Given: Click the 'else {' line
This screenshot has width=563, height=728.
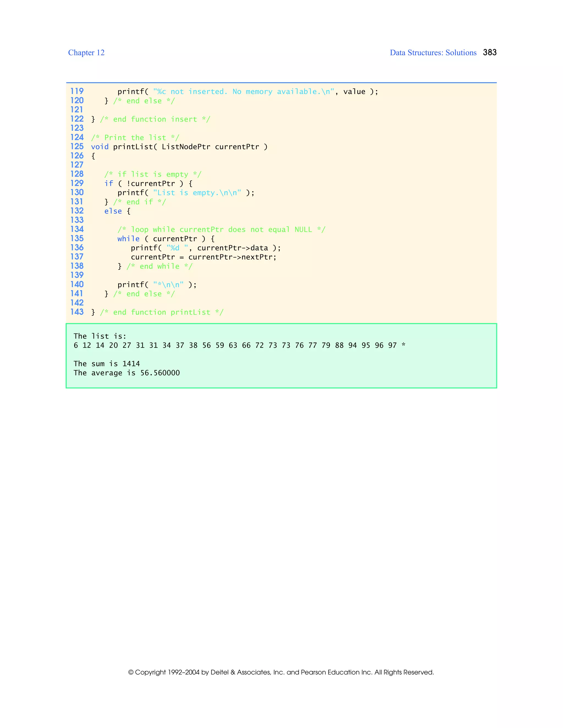Looking at the screenshot, I should [117, 211].
